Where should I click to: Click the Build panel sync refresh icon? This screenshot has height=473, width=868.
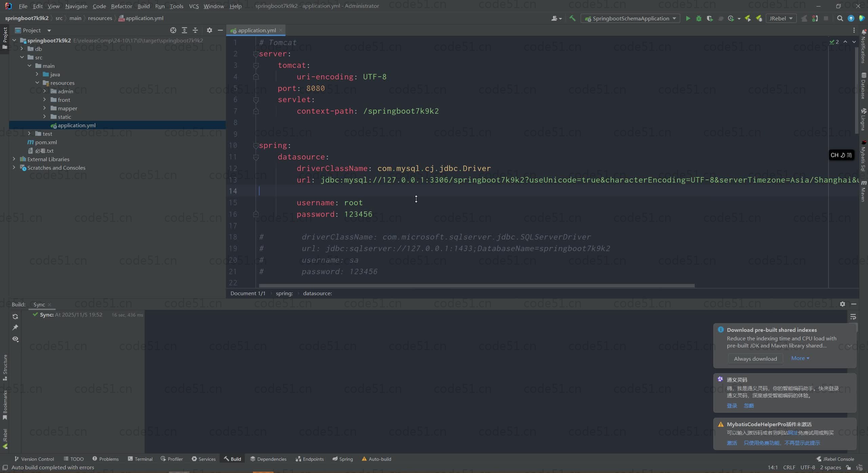coord(15,317)
